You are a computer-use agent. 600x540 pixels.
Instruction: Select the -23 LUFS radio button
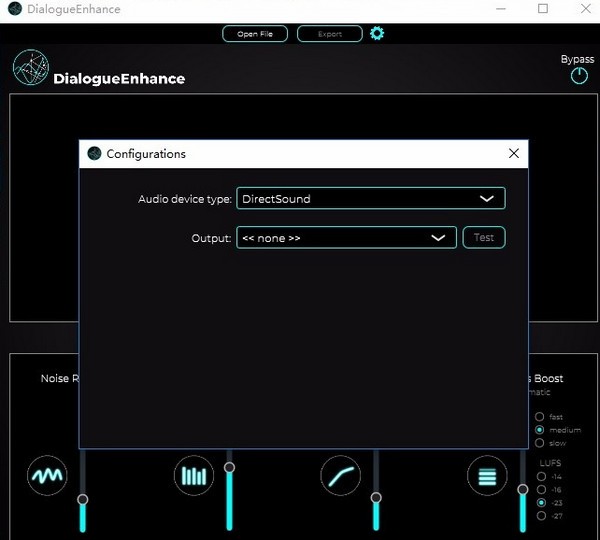[x=541, y=502]
